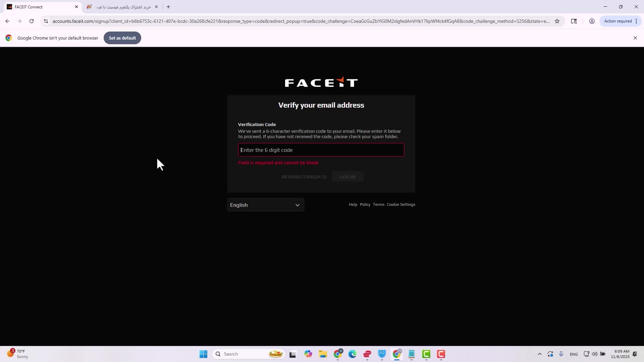Viewport: 644px width, 362px height.
Task: Open site information icon in address bar
Action: click(x=46, y=21)
